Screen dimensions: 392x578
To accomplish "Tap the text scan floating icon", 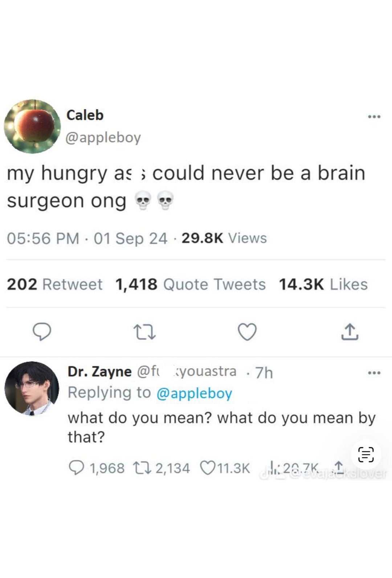I will 366,454.
